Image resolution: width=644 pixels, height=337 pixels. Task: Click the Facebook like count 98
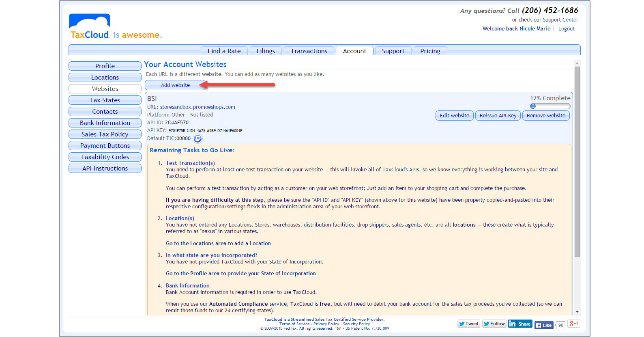[560, 325]
